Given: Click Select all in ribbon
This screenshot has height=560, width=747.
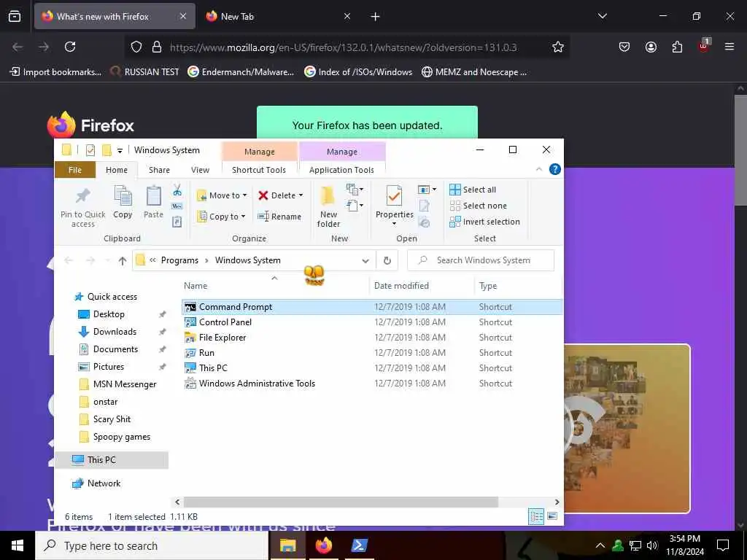Looking at the screenshot, I should click(x=473, y=190).
